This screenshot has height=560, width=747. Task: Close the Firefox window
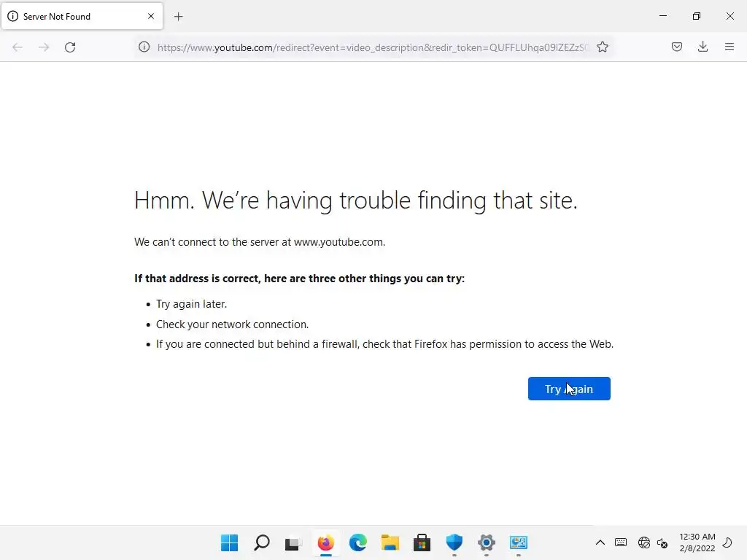click(729, 16)
